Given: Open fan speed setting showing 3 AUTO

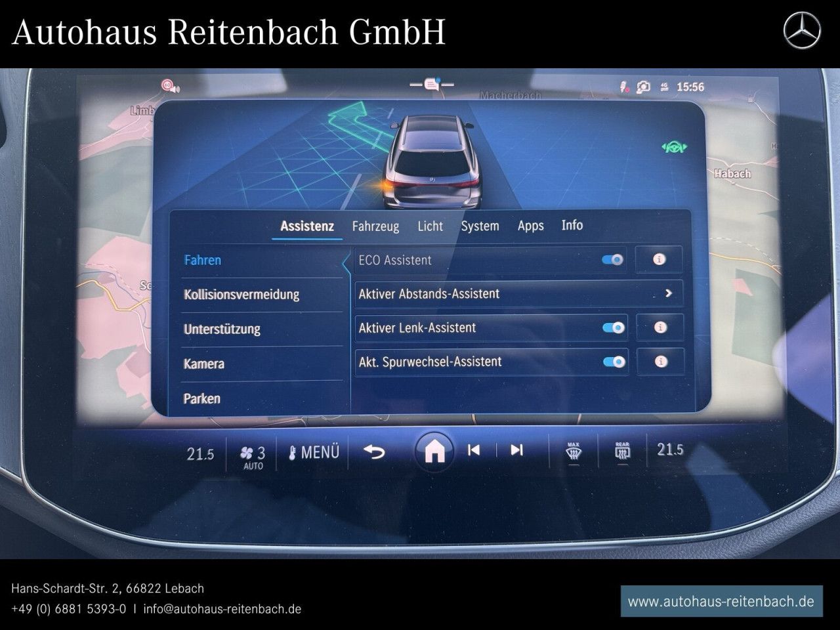Looking at the screenshot, I should point(253,456).
